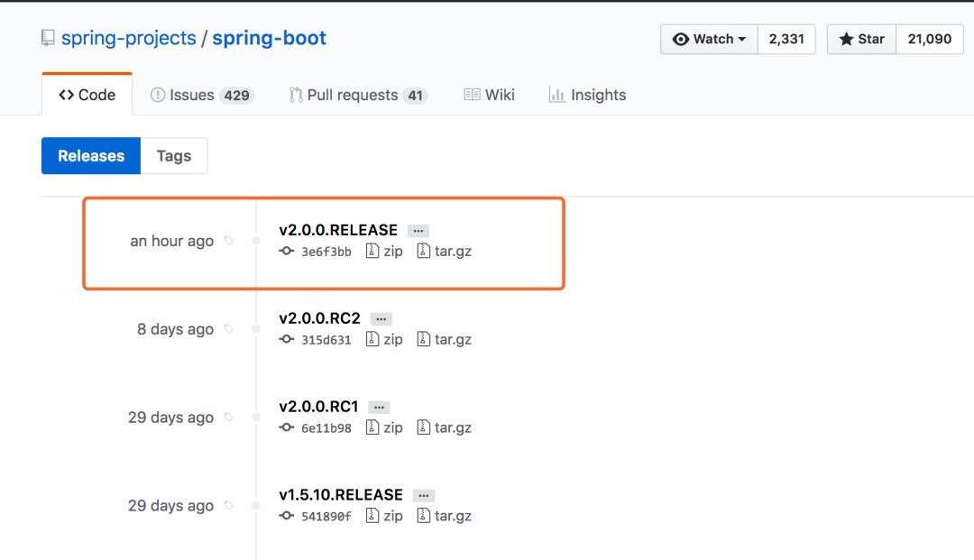Click the commit icon beside 541890f

(x=287, y=515)
